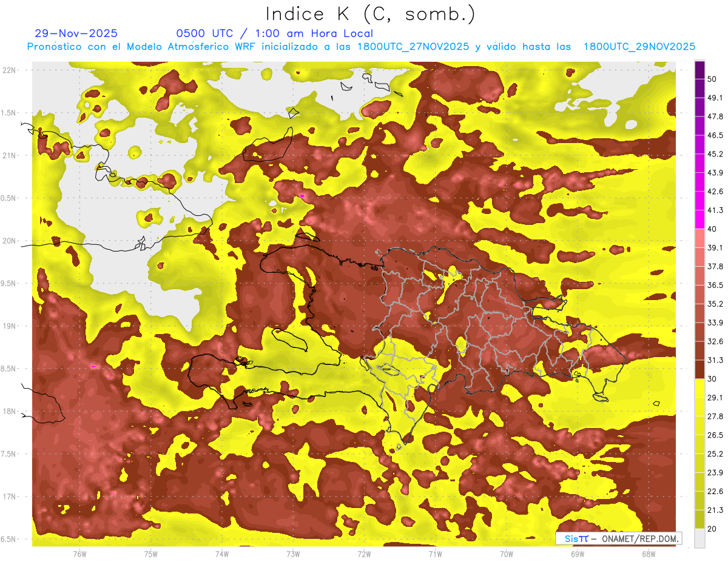The image size is (728, 562).
Task: Click the colorbar value "27.8"
Action: (715, 416)
